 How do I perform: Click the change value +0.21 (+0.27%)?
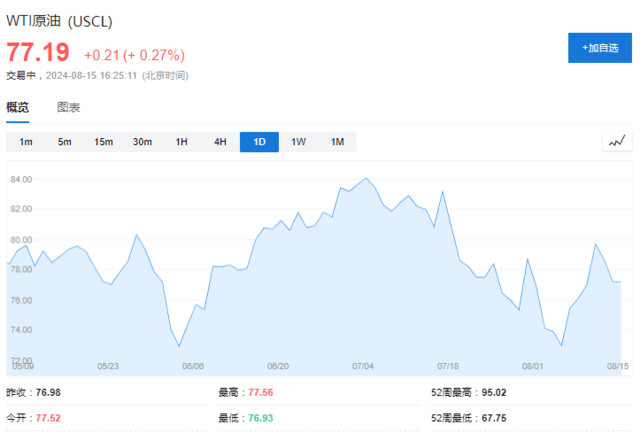click(134, 55)
